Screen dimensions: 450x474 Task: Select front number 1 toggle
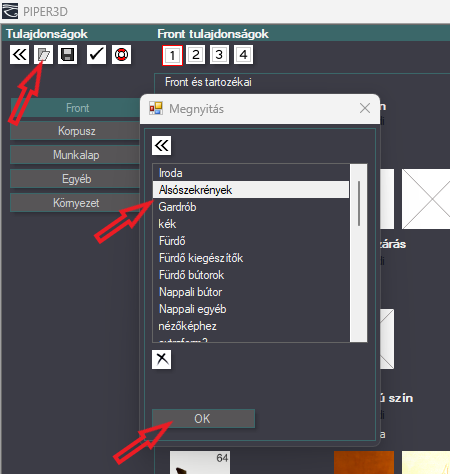(x=172, y=55)
